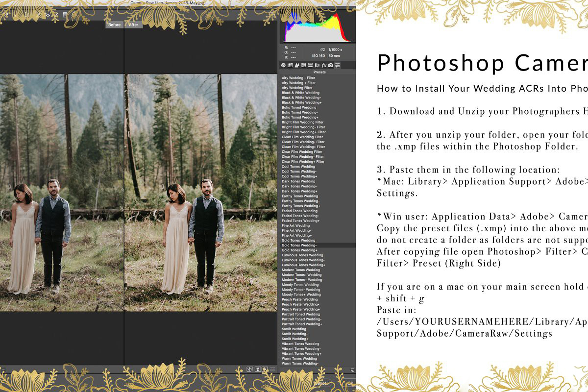Image resolution: width=588 pixels, height=392 pixels.
Task: Select the "Cool Tones Wedding+" preset
Action: (x=299, y=176)
